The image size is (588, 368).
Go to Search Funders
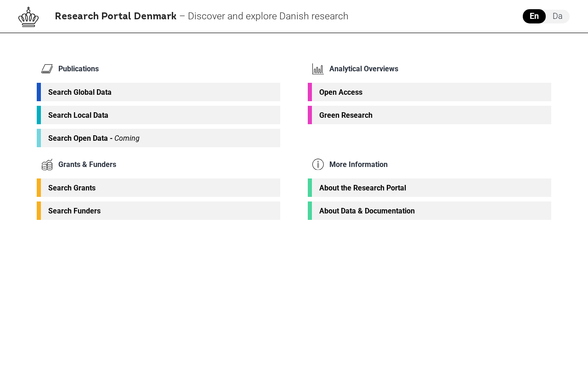tap(158, 211)
